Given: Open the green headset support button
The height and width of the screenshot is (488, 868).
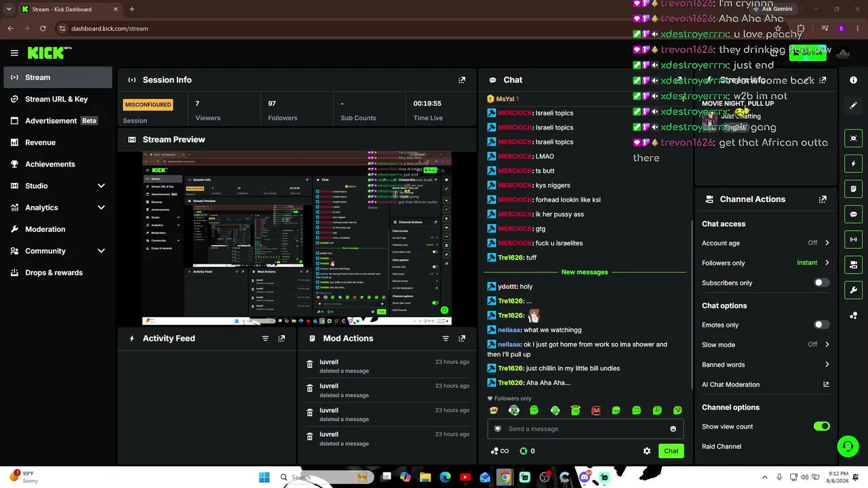Looking at the screenshot, I should pyautogui.click(x=848, y=446).
